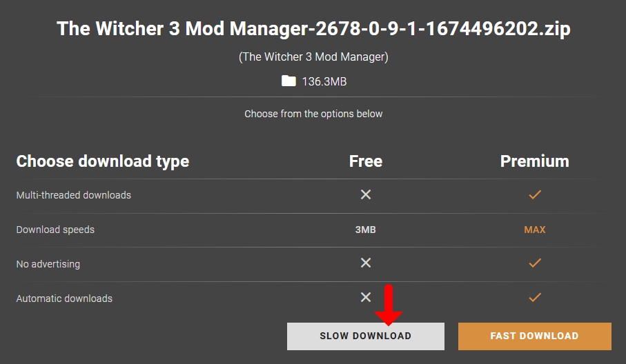Click the Download speeds row label
626x364 pixels.
click(55, 230)
